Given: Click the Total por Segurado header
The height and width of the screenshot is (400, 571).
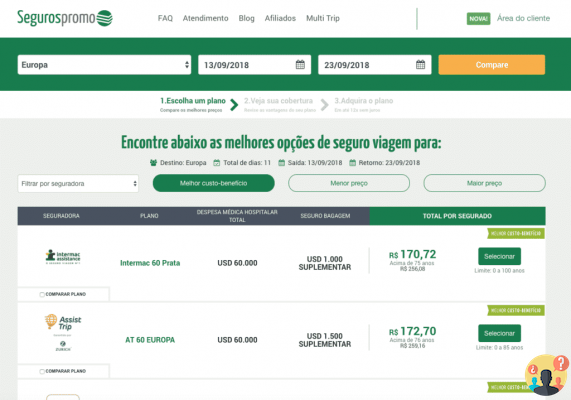Looking at the screenshot, I should (x=457, y=216).
